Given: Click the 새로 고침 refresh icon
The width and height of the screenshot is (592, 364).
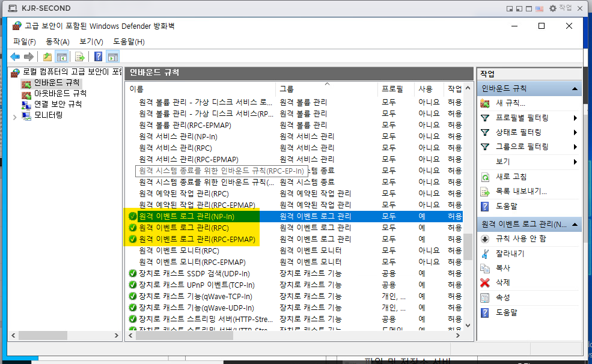Looking at the screenshot, I should click(485, 177).
